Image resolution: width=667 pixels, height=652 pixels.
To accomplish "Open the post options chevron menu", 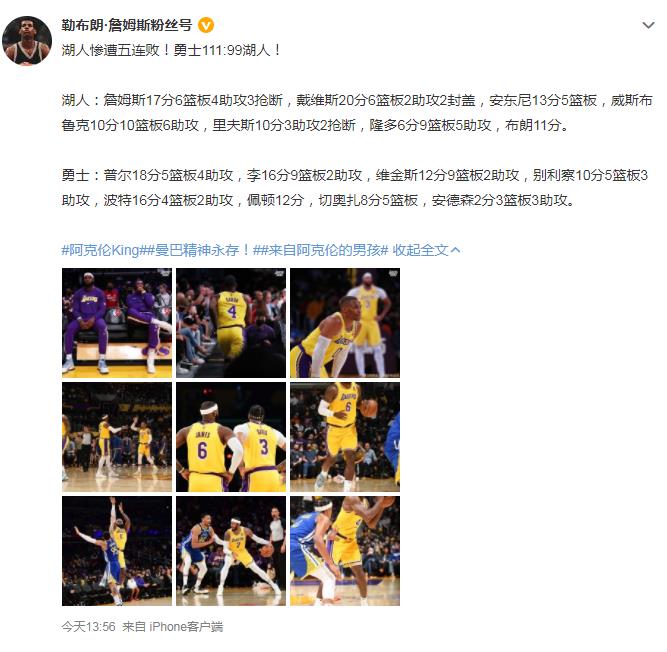I will (x=648, y=26).
